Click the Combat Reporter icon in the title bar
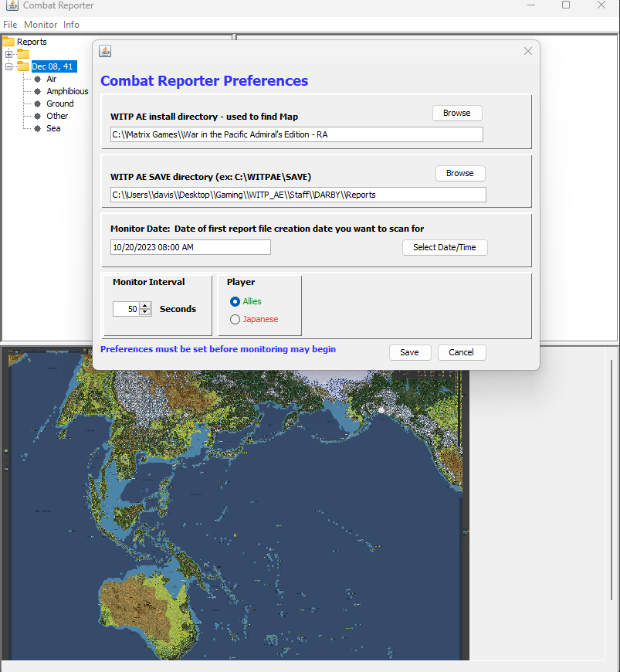The image size is (620, 672). click(x=11, y=6)
